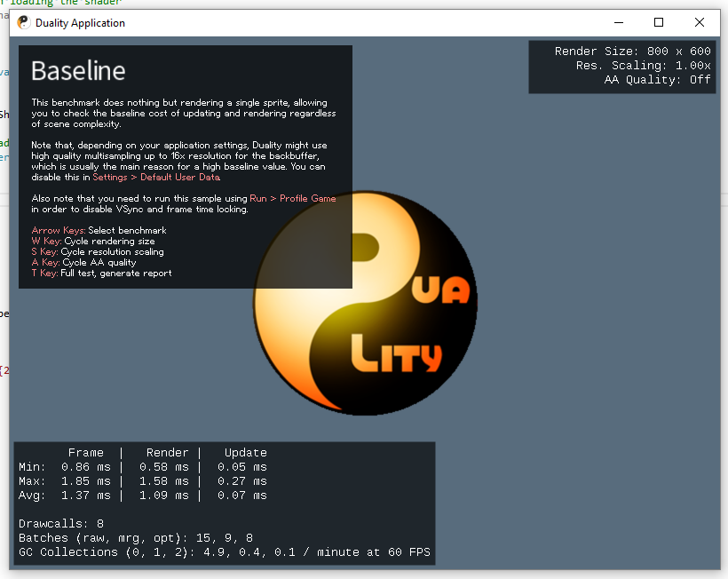Image resolution: width=728 pixels, height=579 pixels.
Task: Click the Frame column header in stats
Action: [86, 453]
